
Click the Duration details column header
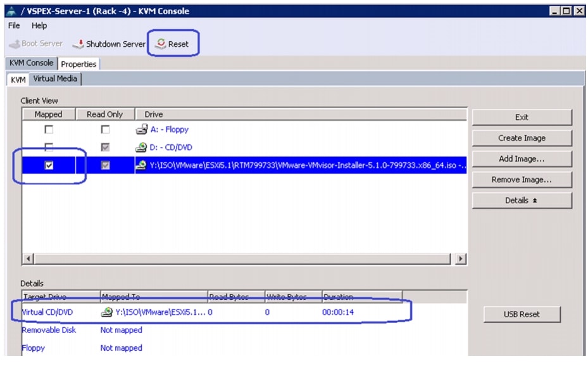tap(362, 296)
